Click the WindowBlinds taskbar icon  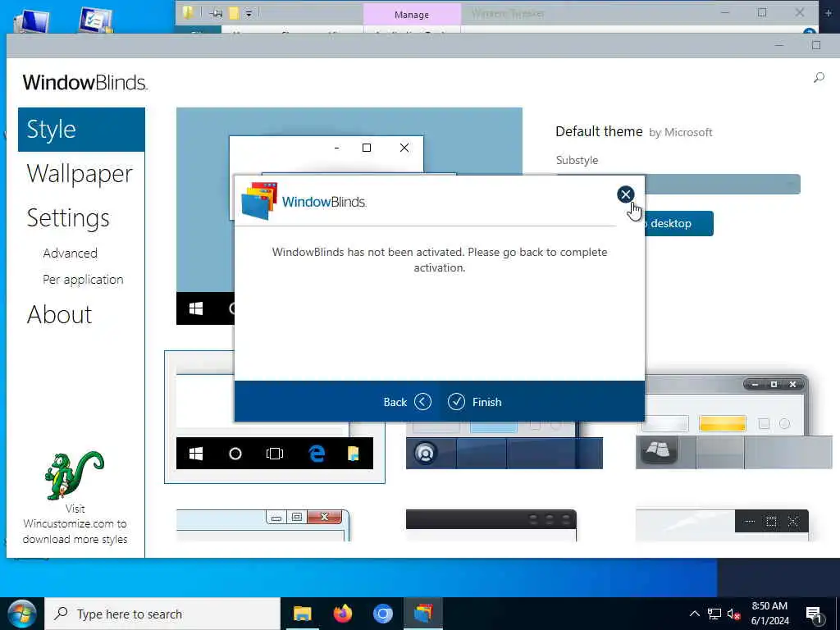click(423, 614)
